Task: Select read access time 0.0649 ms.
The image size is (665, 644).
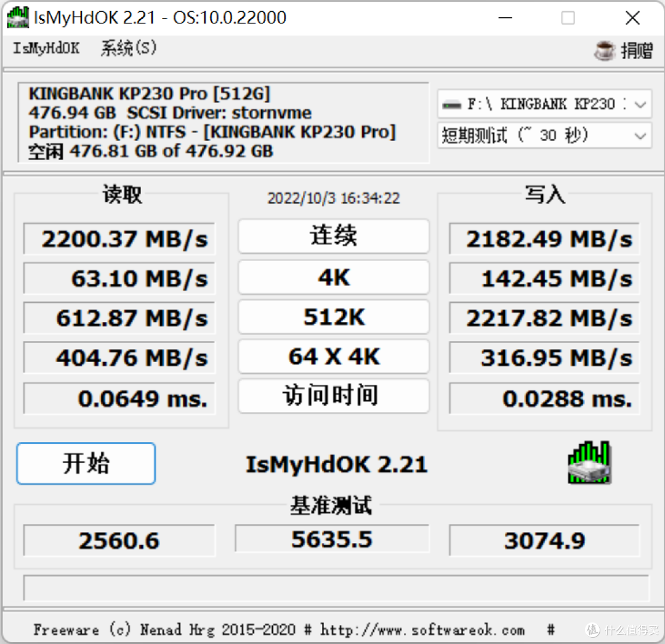Action: tap(119, 398)
